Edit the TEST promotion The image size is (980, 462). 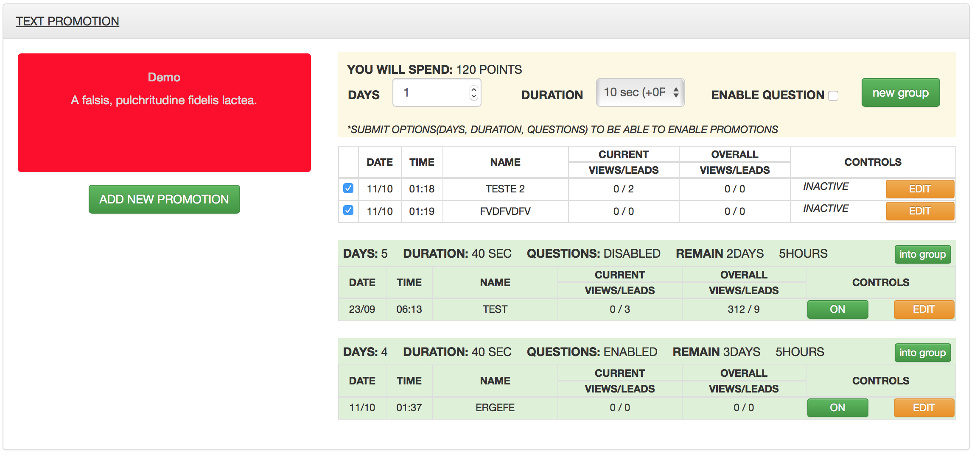click(x=924, y=309)
